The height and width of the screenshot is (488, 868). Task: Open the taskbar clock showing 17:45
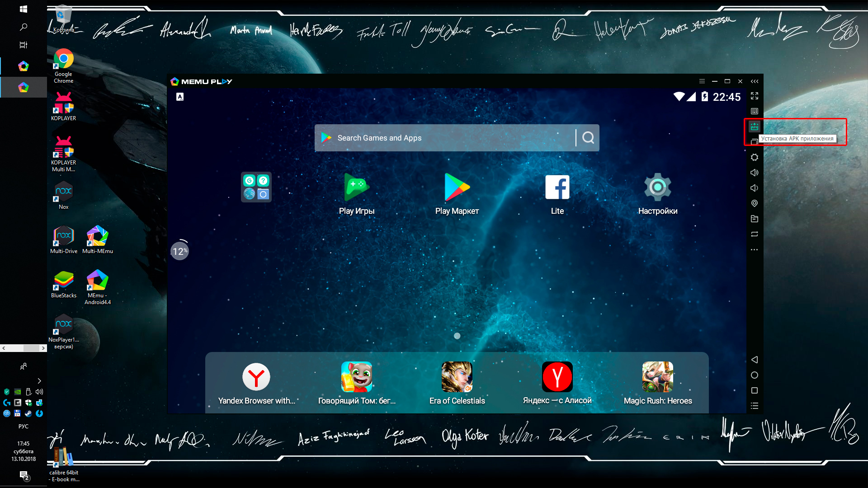tap(24, 451)
